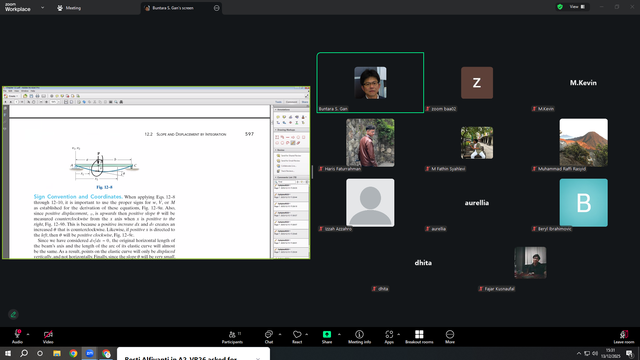The image size is (640, 360).
Task: Close the Resti Alfiyanti notification popup
Action: [x=258, y=358]
